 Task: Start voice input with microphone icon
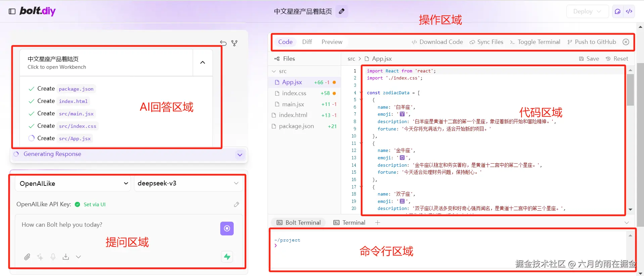pos(53,257)
